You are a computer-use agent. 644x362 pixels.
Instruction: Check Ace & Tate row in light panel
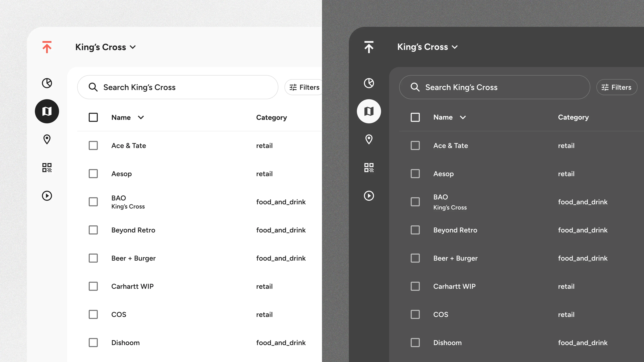click(x=93, y=146)
